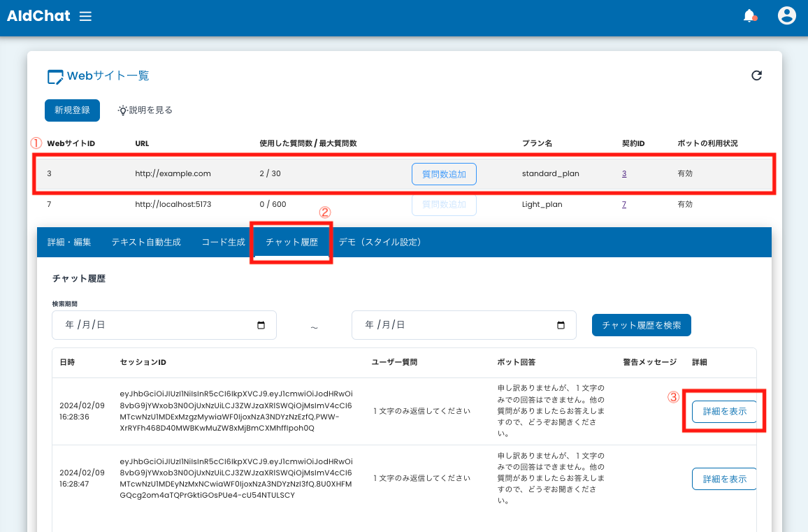Open the user account profile icon

(x=787, y=16)
